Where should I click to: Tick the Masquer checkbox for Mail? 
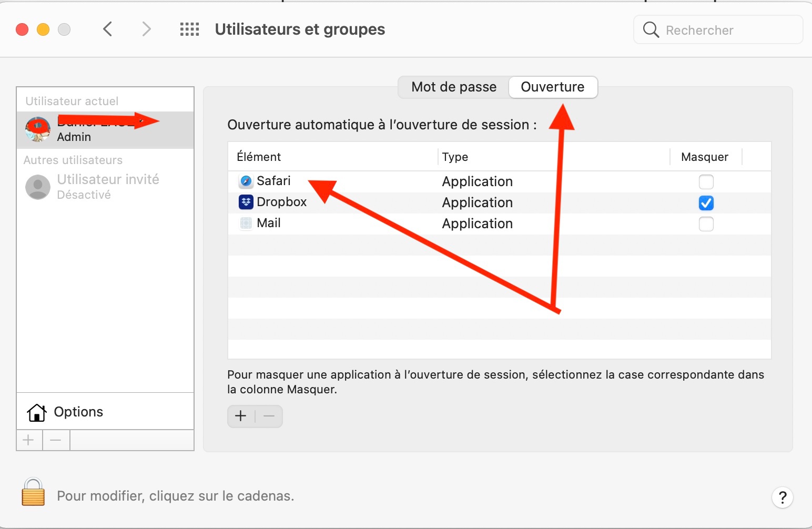pyautogui.click(x=706, y=224)
